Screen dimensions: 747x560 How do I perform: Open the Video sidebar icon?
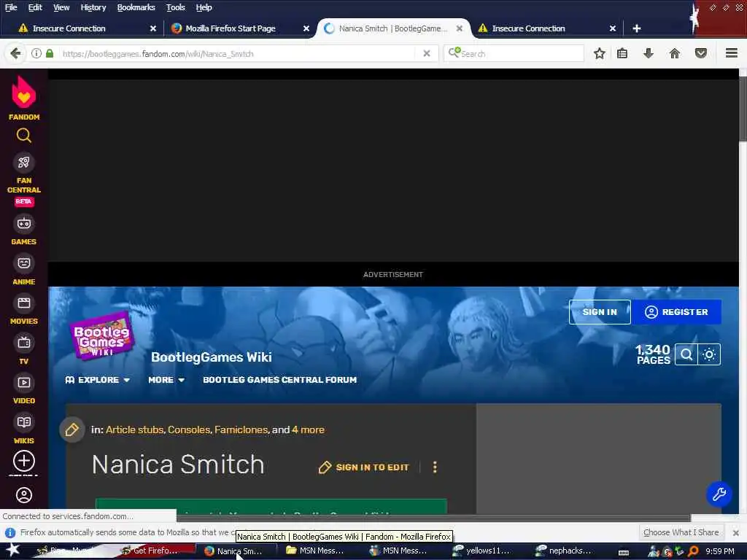tap(24, 382)
